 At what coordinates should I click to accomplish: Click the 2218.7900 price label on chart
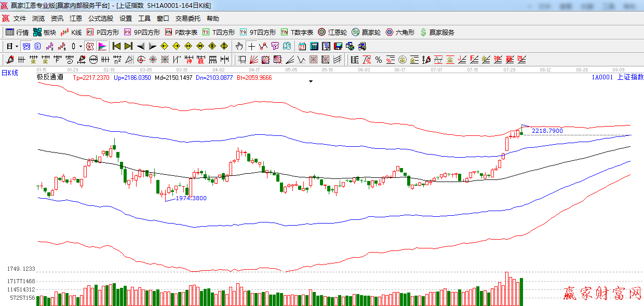pyautogui.click(x=547, y=131)
